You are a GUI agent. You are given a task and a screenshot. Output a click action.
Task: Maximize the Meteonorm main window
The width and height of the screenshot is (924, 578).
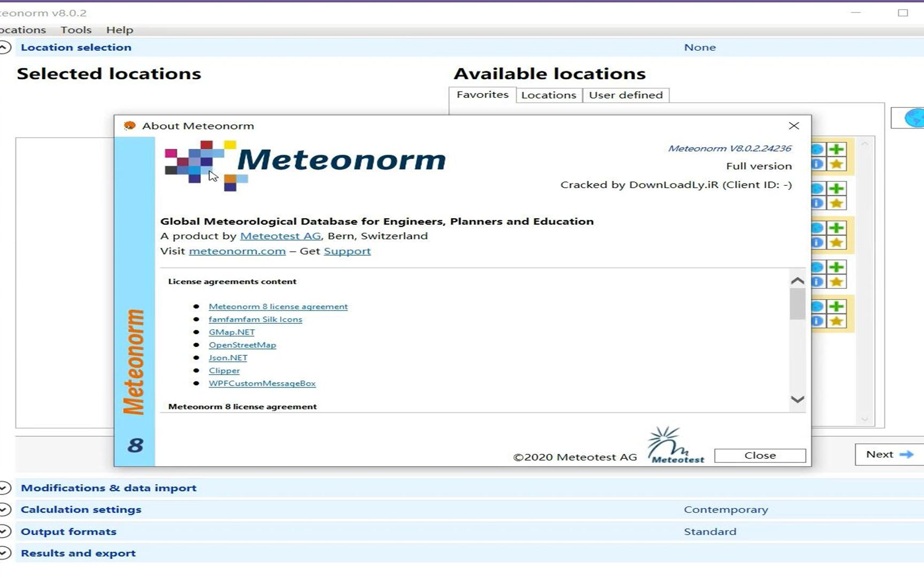coord(903,13)
